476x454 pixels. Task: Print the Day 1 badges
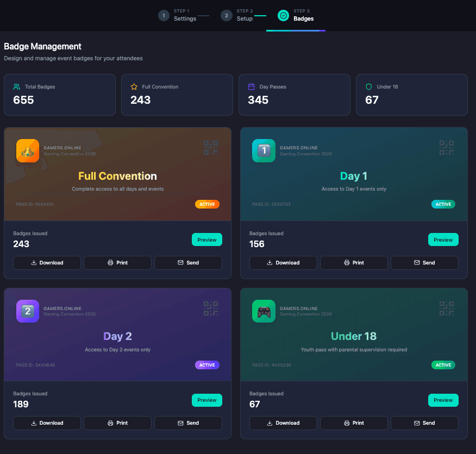click(354, 263)
